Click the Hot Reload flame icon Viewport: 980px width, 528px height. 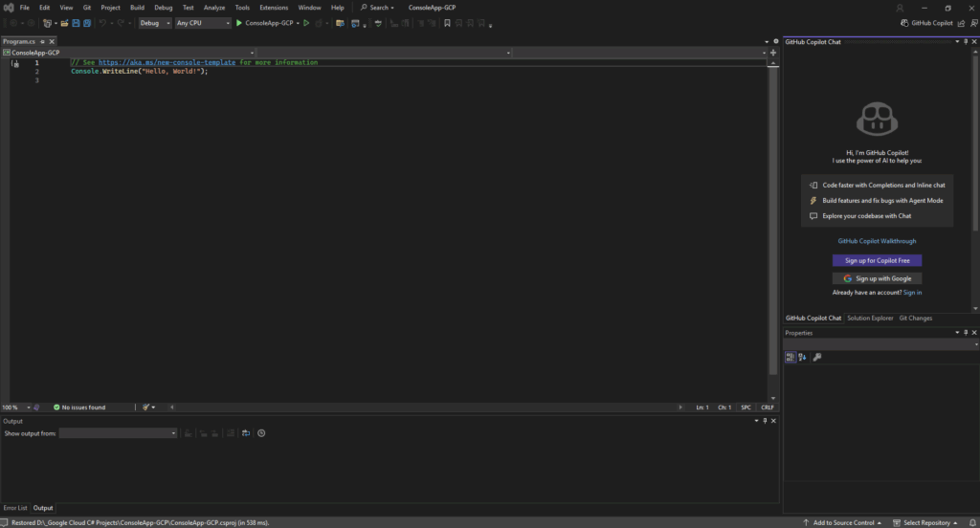[319, 23]
